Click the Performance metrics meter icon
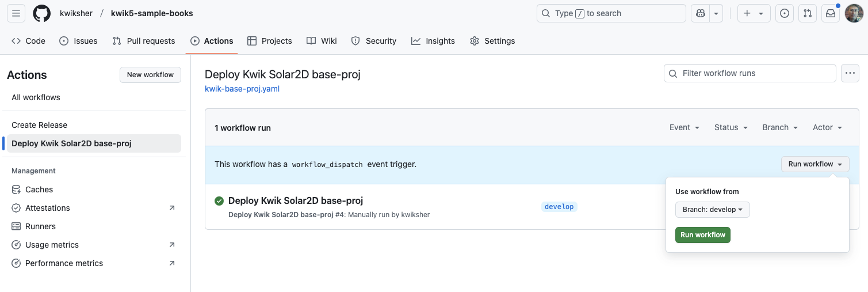 click(16, 263)
